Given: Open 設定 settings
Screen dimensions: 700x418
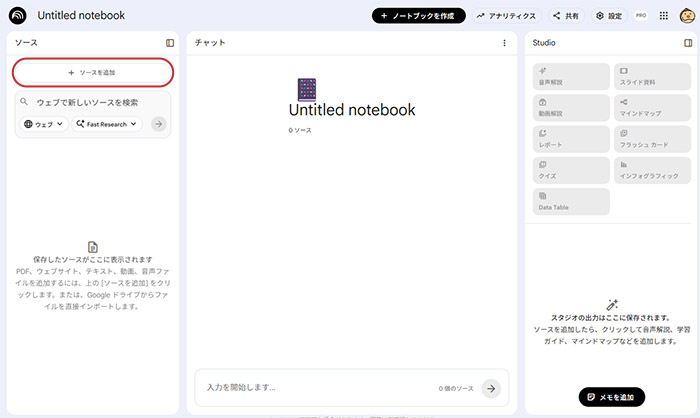Looking at the screenshot, I should 609,16.
